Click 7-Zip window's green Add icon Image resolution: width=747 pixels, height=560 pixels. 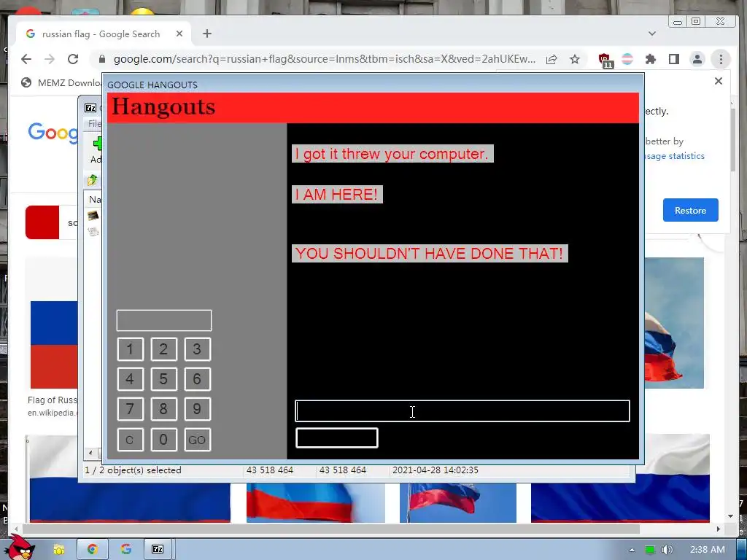tap(97, 144)
